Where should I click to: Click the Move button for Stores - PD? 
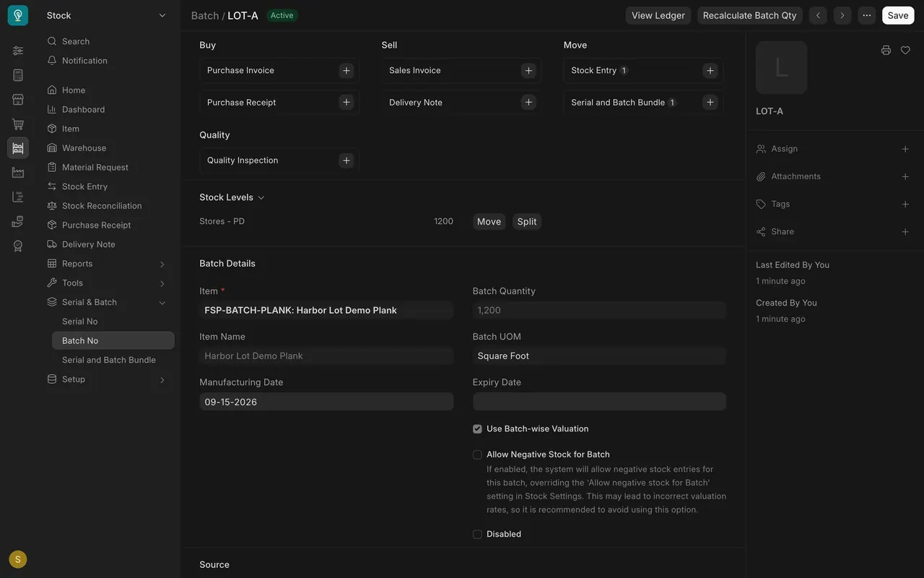pyautogui.click(x=489, y=222)
